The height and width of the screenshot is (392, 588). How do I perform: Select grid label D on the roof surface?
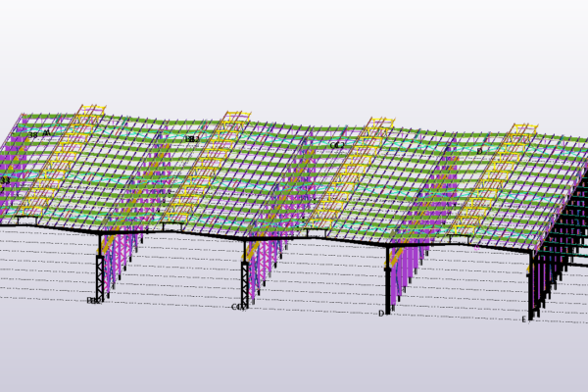[x=479, y=152]
